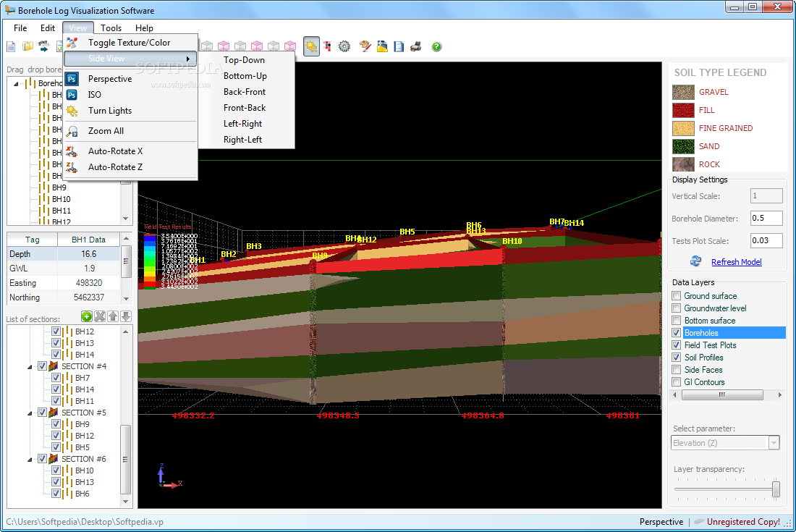Uncheck the Soil Profiles checkbox
Viewport: 796px width, 532px height.
pos(676,358)
